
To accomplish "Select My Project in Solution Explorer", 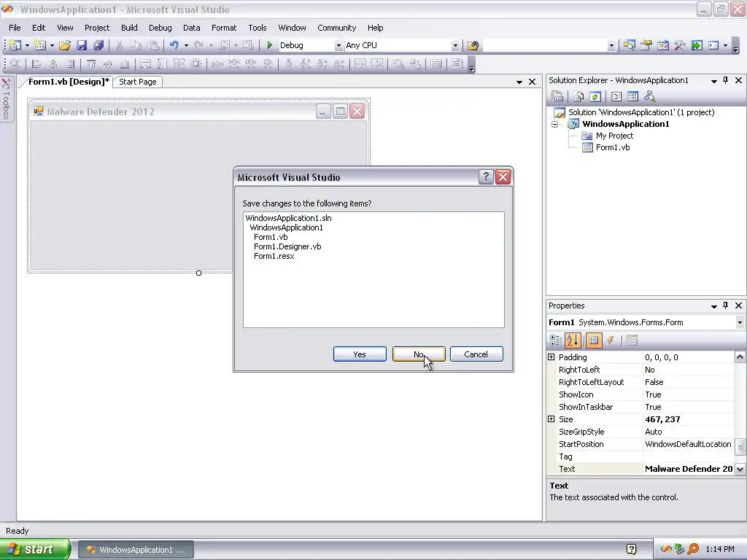I will pos(614,136).
